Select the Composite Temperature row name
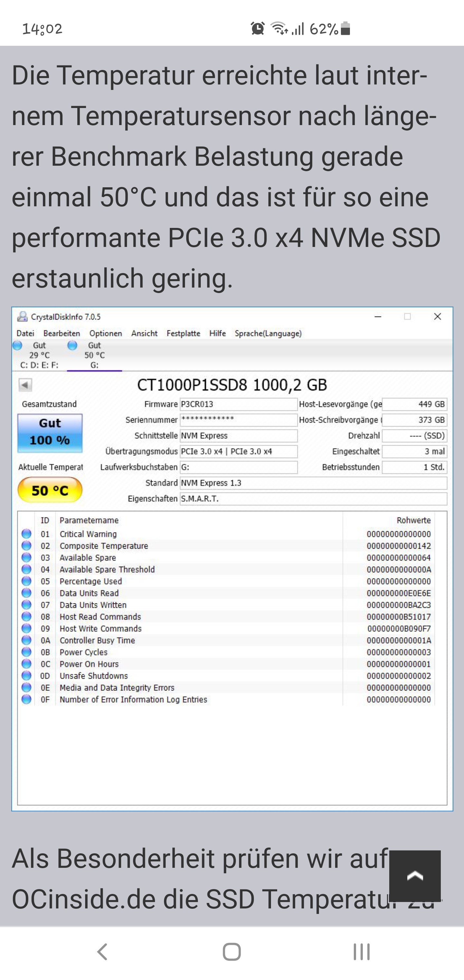 coord(104,545)
